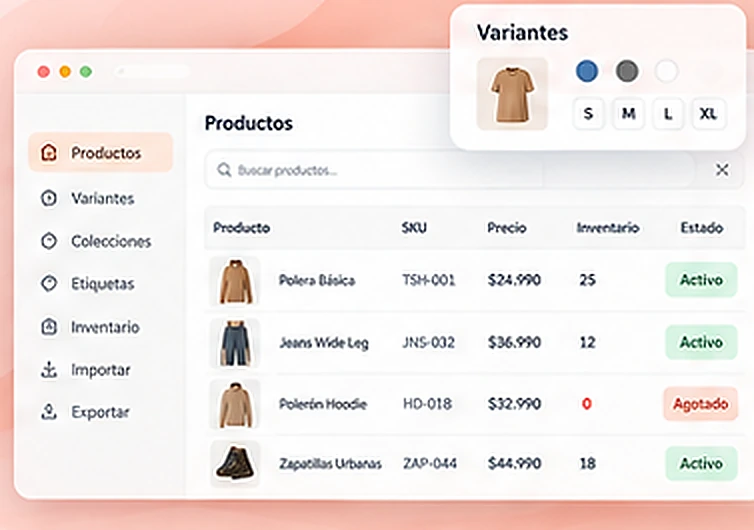This screenshot has height=530, width=754.
Task: Click the price $44.990
Action: (x=514, y=464)
